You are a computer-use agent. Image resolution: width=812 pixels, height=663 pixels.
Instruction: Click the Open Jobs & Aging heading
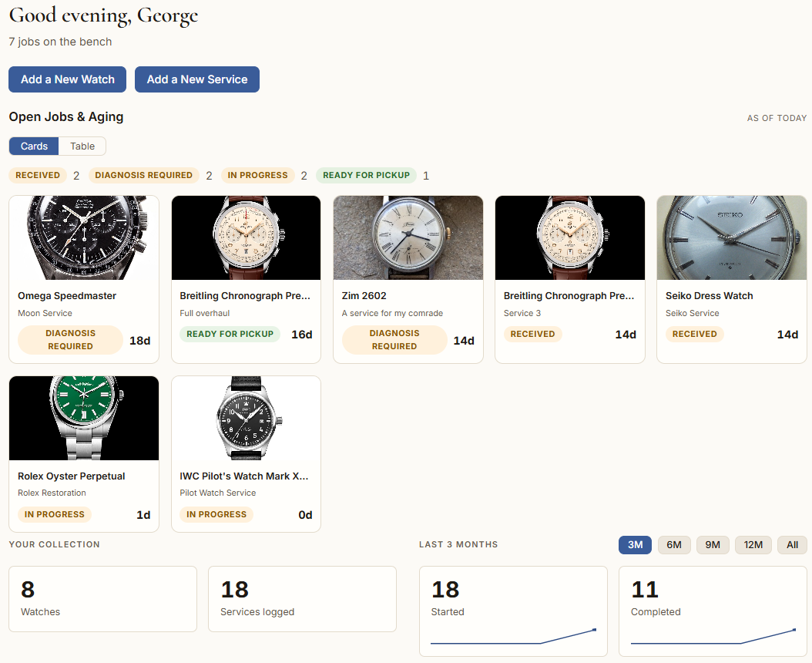pos(66,117)
